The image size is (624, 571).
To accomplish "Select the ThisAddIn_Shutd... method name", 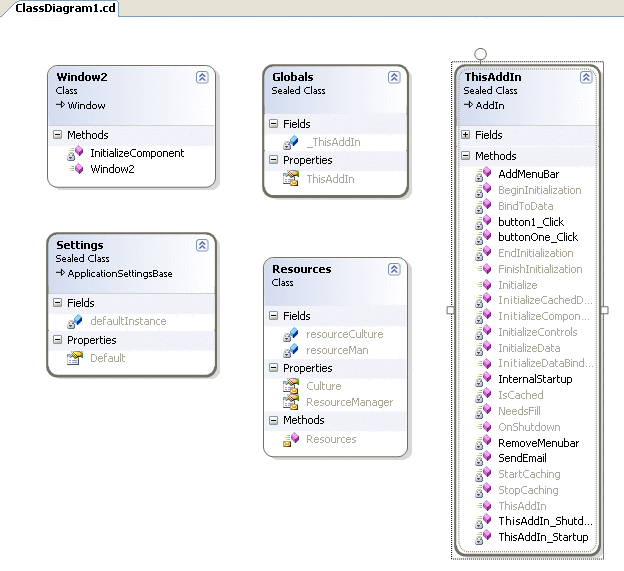I will click(546, 521).
